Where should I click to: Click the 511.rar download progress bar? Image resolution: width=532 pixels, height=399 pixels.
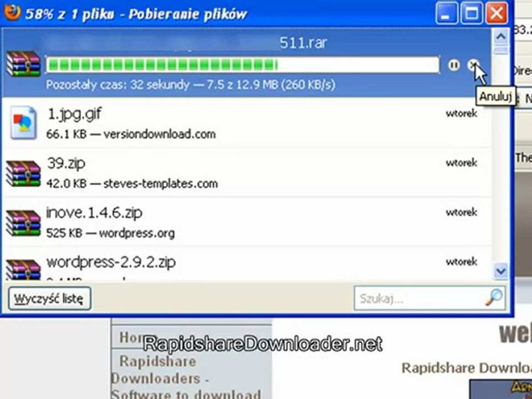point(243,64)
